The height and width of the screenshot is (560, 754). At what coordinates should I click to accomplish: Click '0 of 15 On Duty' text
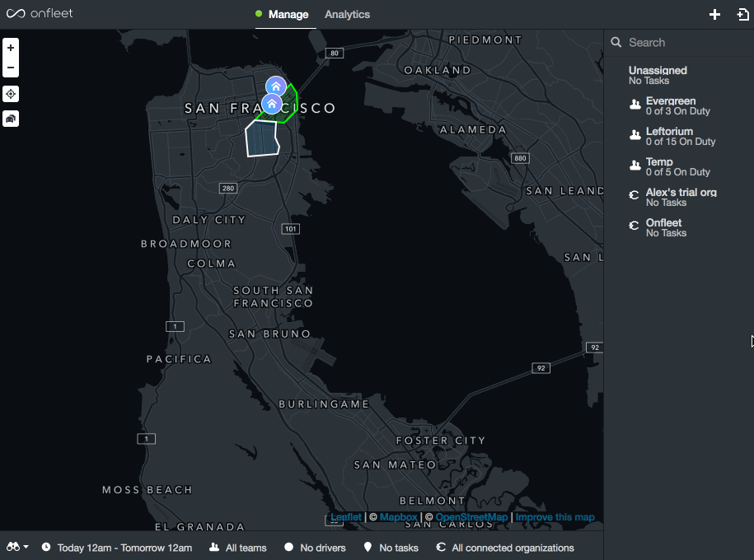[681, 142]
